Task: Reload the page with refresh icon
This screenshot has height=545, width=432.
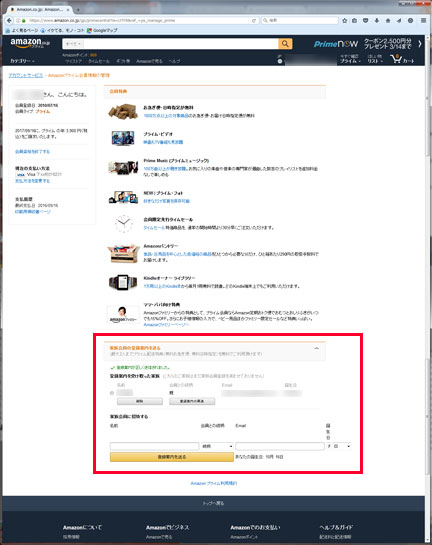Action: click(254, 21)
